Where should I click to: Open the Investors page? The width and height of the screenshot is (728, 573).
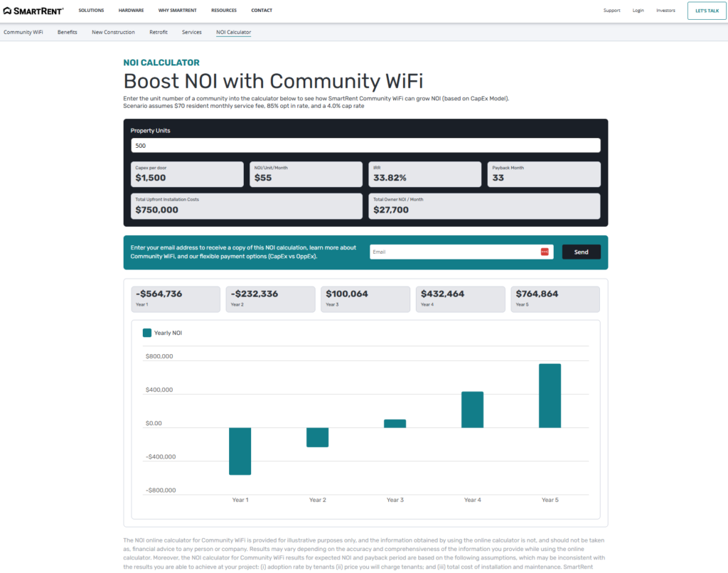point(665,10)
